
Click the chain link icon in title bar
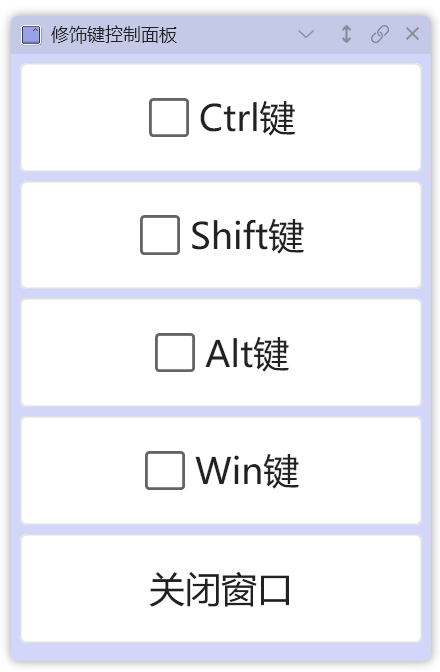[x=380, y=34]
